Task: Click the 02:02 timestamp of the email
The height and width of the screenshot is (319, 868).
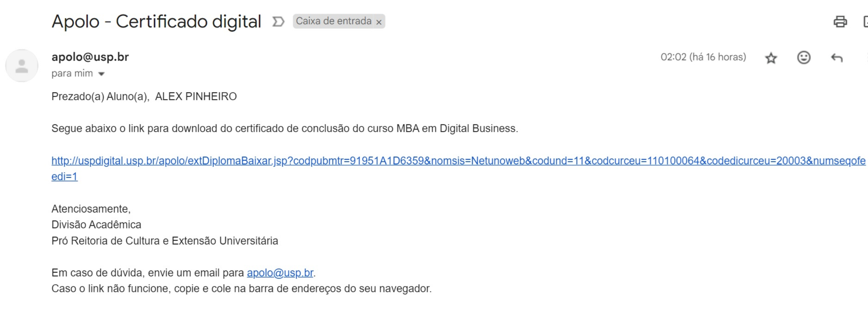Action: [703, 57]
